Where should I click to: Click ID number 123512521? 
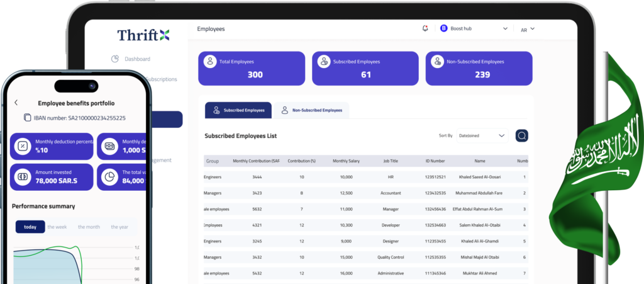[x=435, y=177]
